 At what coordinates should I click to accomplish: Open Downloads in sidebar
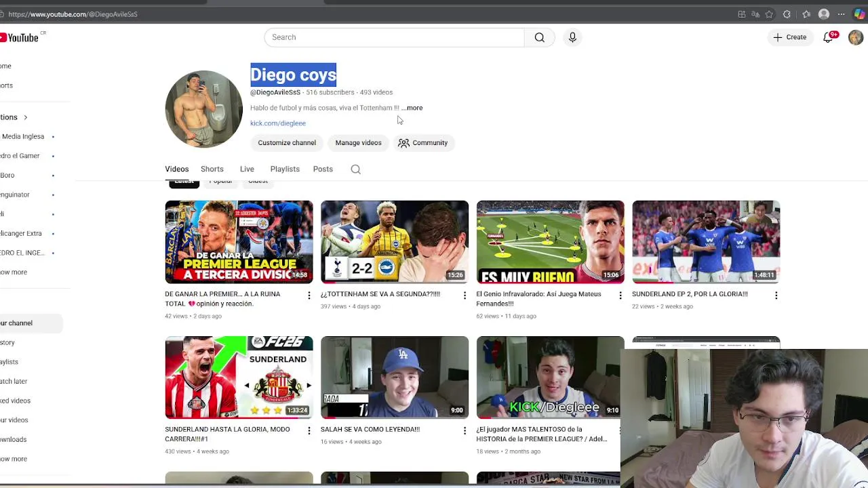(x=14, y=440)
